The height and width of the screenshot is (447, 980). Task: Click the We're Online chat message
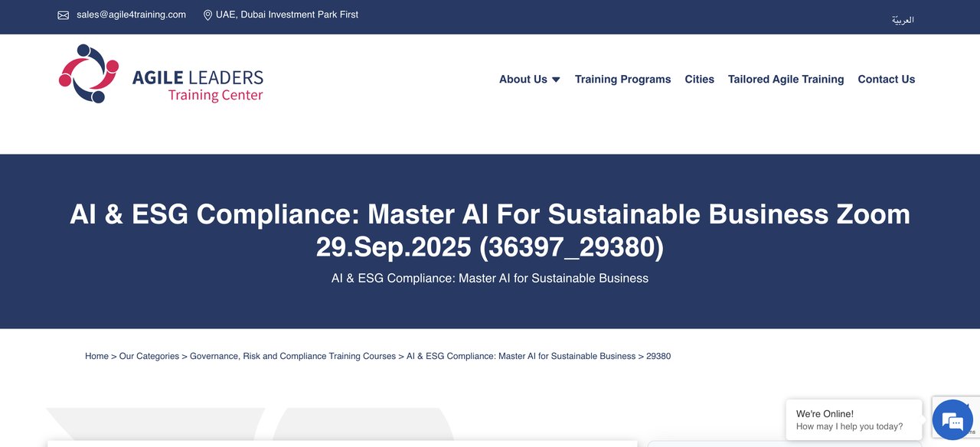(853, 419)
